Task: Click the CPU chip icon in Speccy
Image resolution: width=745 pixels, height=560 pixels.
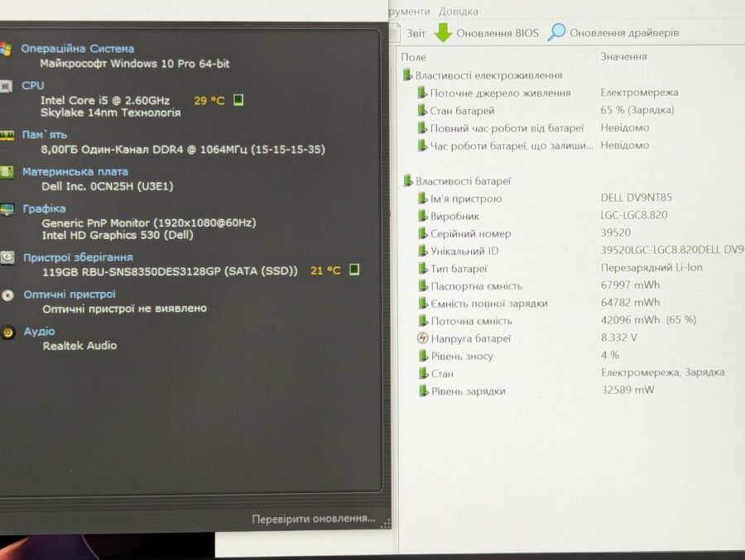Action: coord(6,87)
